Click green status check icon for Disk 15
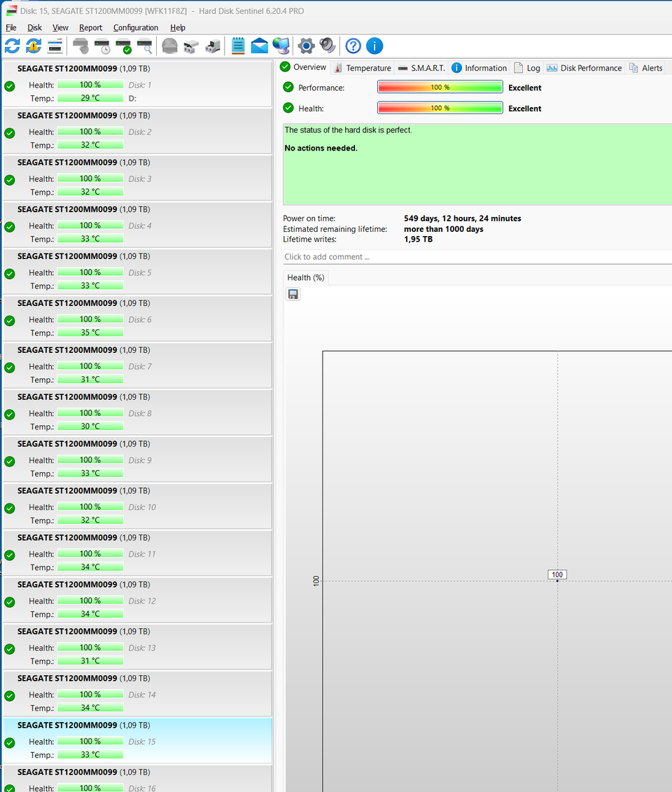This screenshot has height=792, width=672. pos(10,743)
